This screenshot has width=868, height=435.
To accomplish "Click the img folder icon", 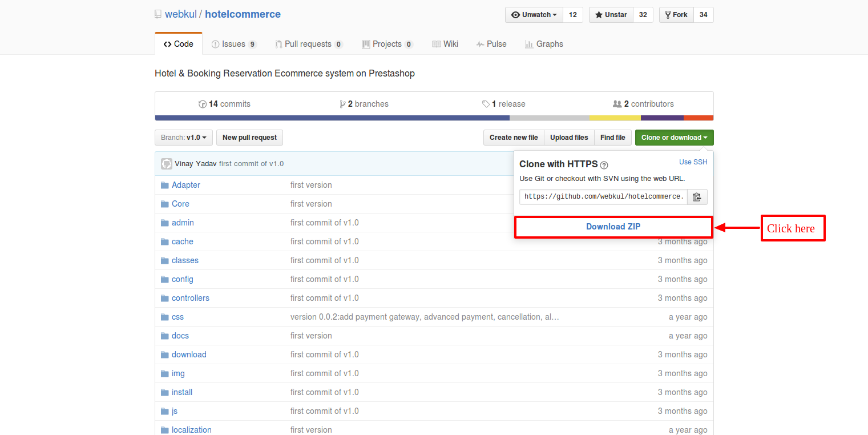I will [165, 373].
